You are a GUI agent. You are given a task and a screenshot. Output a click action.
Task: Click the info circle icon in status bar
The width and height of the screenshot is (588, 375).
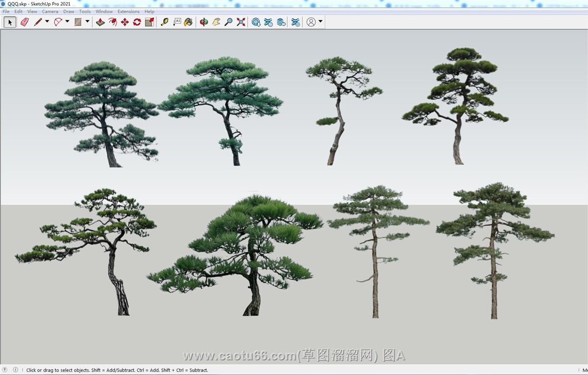pos(15,370)
